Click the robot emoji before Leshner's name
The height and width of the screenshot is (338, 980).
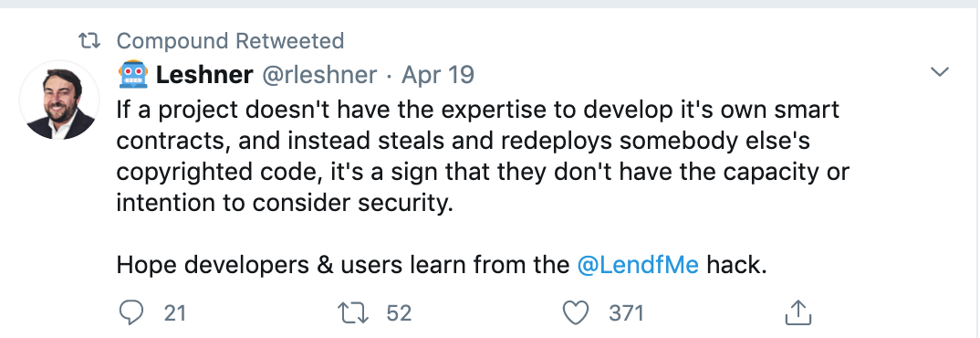[132, 75]
